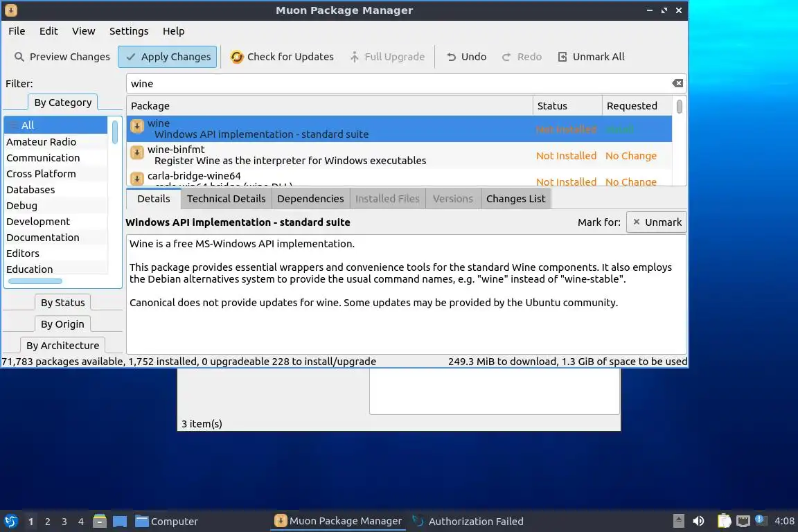Viewport: 798px width, 532px height.
Task: Click the Preview Changes magnifier icon
Action: point(19,57)
